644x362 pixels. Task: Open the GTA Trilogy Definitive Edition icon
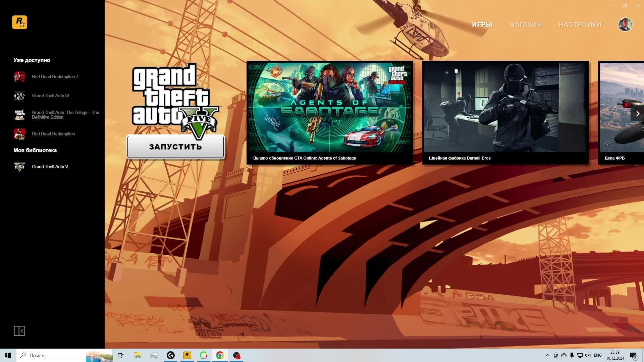(x=19, y=115)
